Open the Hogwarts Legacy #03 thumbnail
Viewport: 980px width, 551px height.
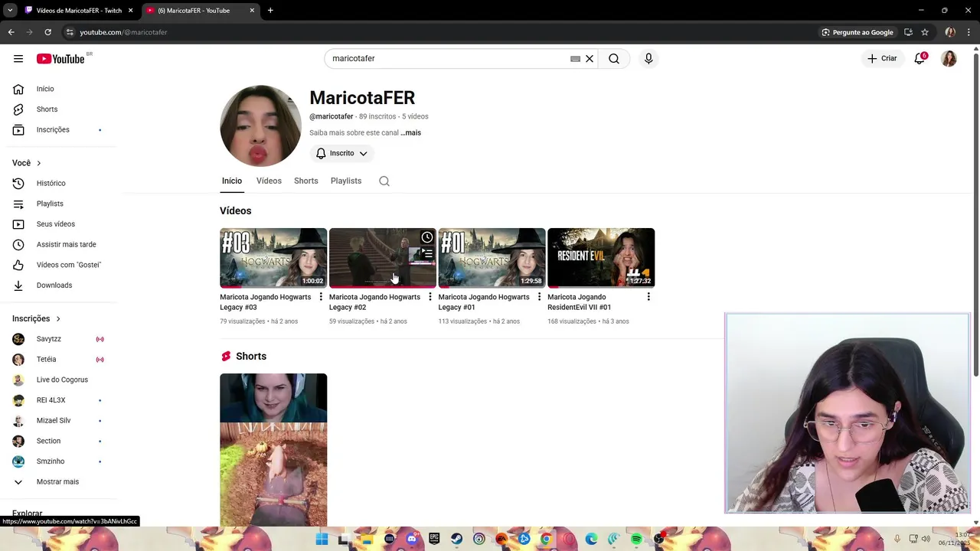[x=273, y=258]
